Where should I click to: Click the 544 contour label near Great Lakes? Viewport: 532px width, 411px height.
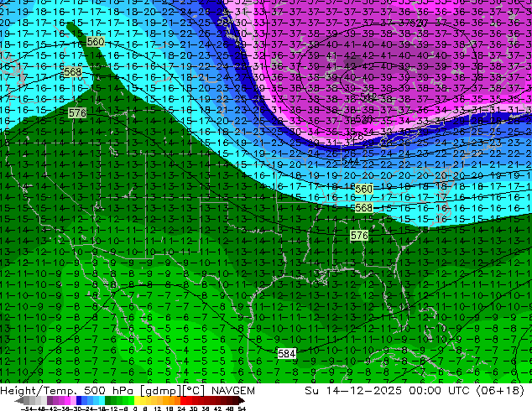350,161
